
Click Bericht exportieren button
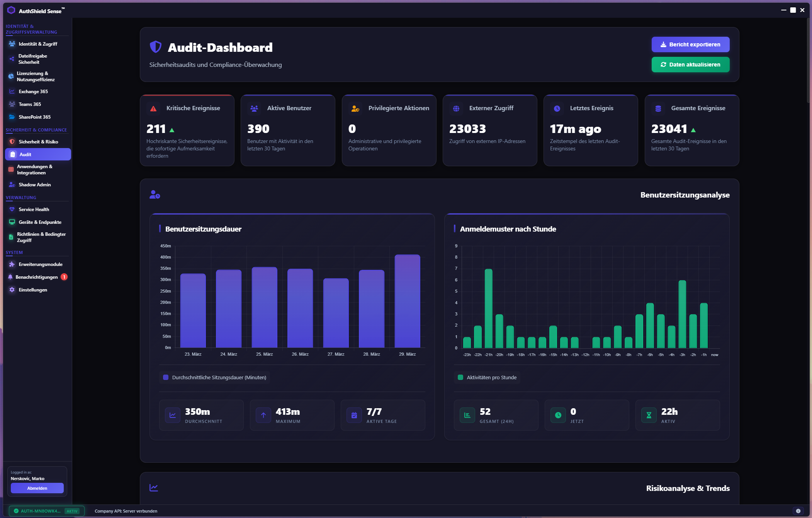[x=690, y=44]
